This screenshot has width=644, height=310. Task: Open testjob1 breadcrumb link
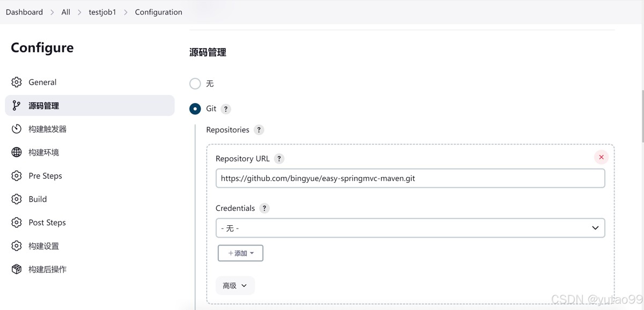coord(102,12)
